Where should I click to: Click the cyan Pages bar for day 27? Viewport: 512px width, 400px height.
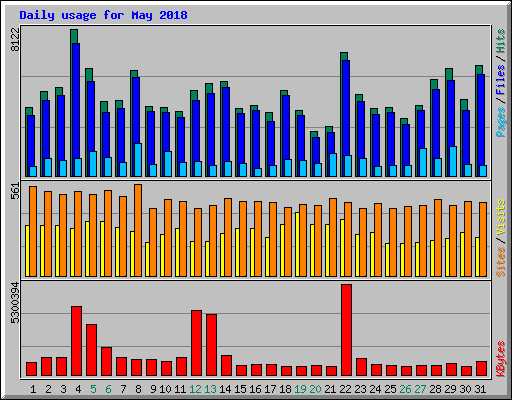tap(423, 162)
